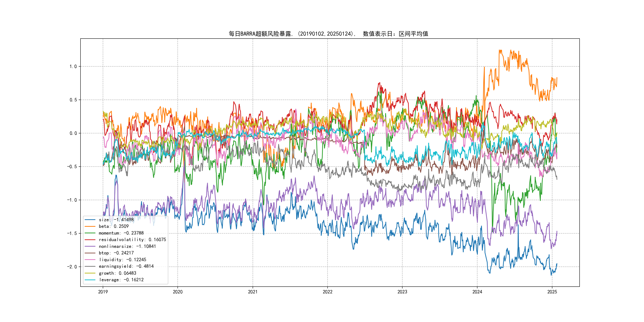Click the cyan leverage line swatch in legend
This screenshot has height=322, width=644.
90,280
